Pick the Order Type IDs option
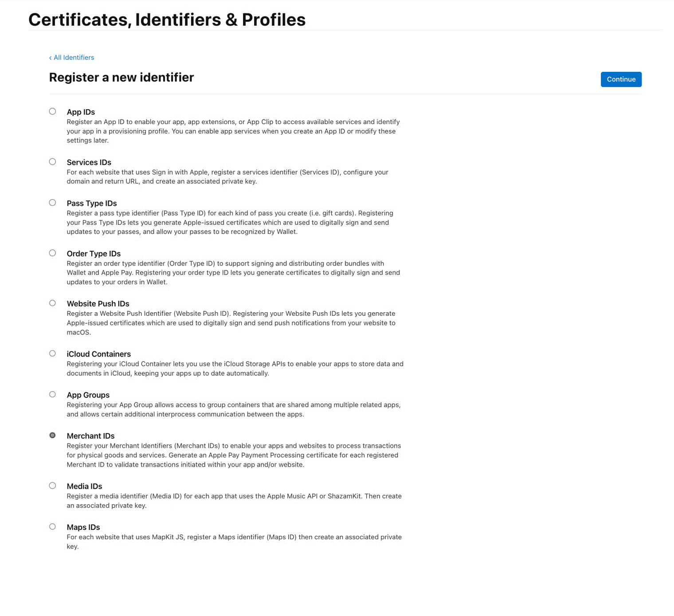Viewport: 674px width, 616px height. tap(52, 253)
